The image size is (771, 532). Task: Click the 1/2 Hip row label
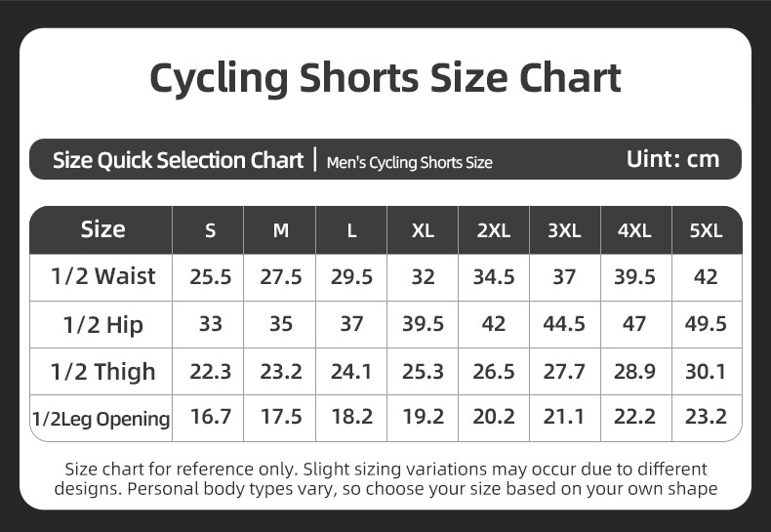102,324
